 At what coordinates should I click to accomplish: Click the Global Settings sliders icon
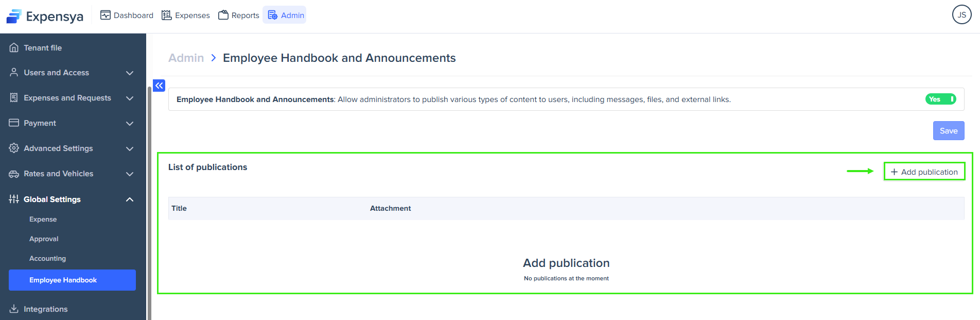pyautogui.click(x=14, y=199)
